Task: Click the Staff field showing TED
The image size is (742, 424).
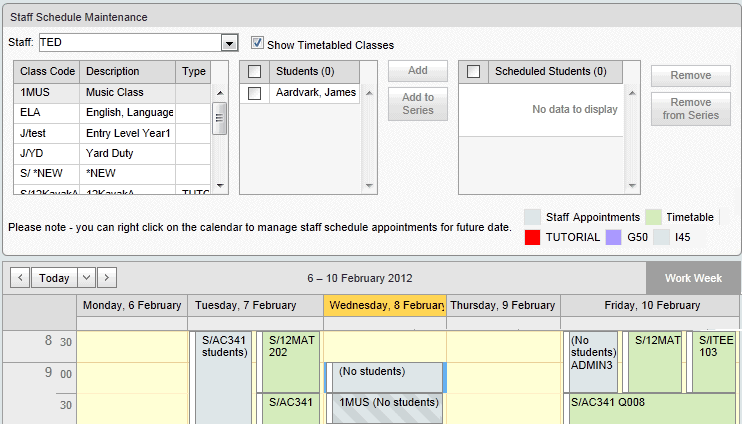Action: pos(131,43)
